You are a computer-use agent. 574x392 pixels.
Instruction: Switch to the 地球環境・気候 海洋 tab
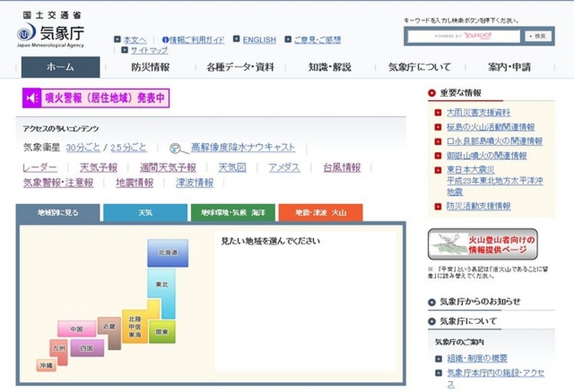[232, 213]
